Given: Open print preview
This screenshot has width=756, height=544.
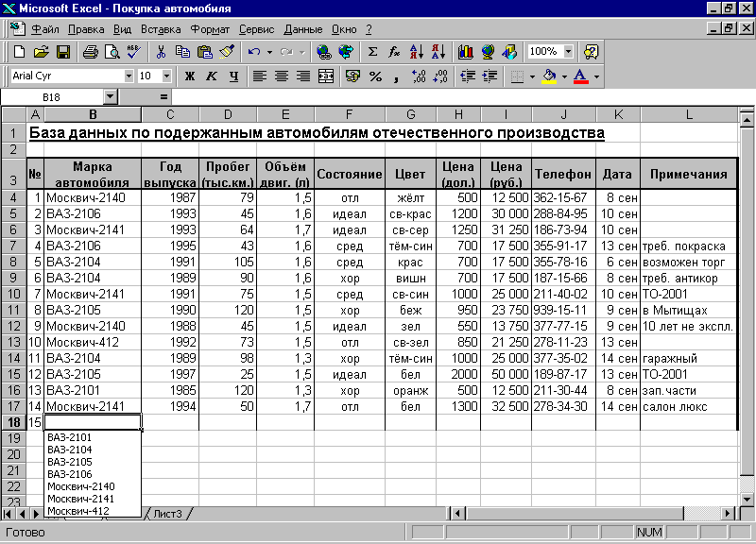Looking at the screenshot, I should (112, 52).
